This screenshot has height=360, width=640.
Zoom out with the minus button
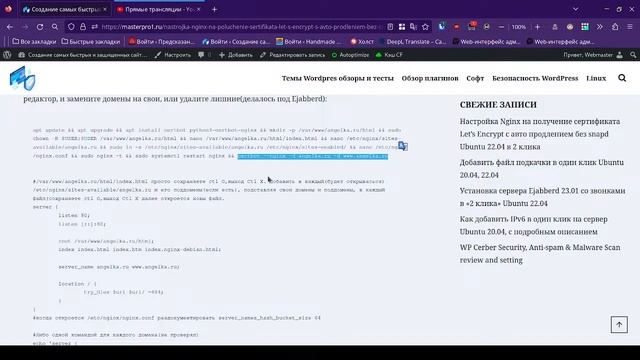pos(501,27)
